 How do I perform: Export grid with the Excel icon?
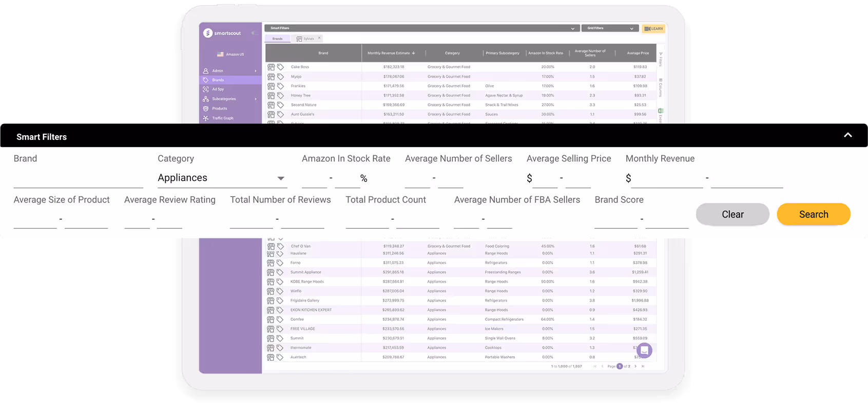661,111
